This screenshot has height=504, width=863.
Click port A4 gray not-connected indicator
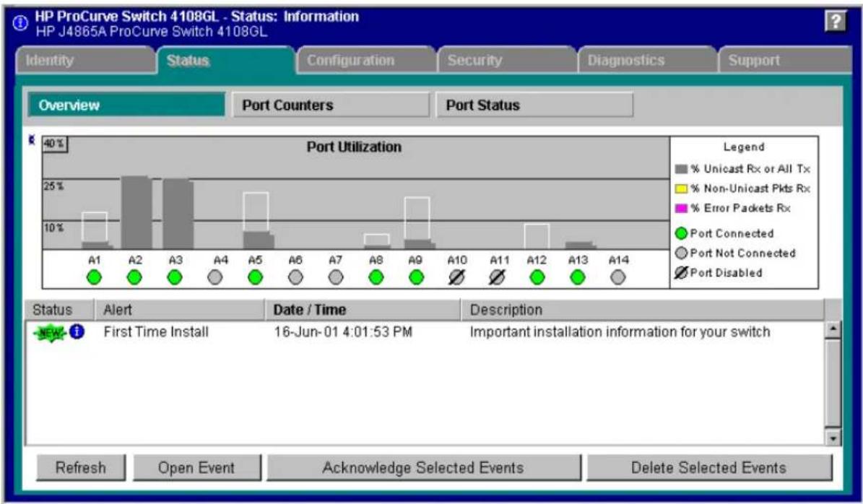[214, 278]
